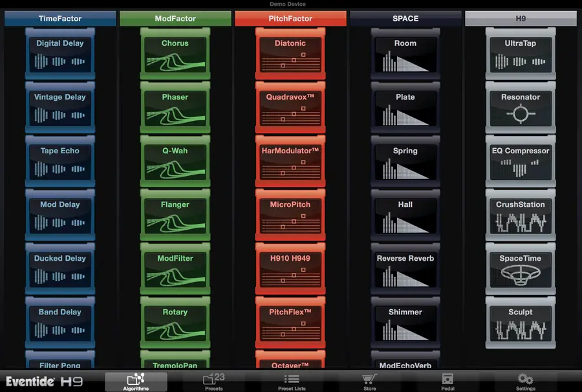This screenshot has width=582, height=392.
Task: Click the ModFactor column header
Action: pyautogui.click(x=175, y=19)
